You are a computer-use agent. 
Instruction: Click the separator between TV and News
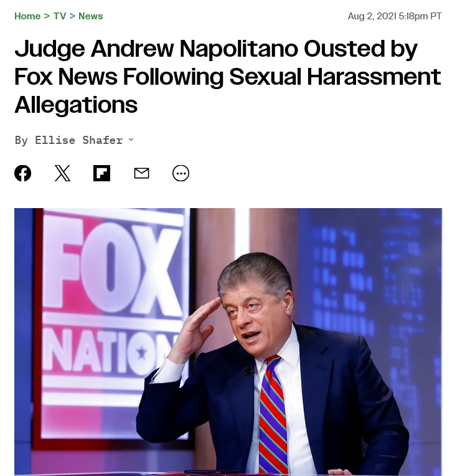coord(72,16)
